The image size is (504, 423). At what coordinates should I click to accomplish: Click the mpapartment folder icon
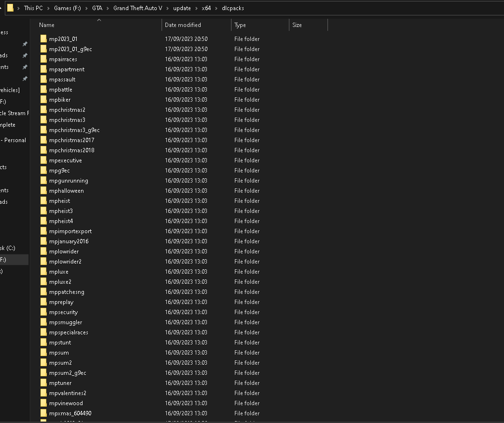pos(43,69)
